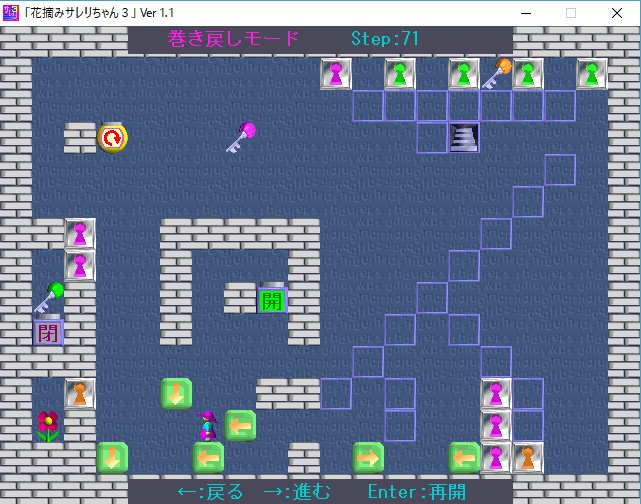Click the red flower in the corner
Screen dimensions: 641x504
[x=48, y=425]
